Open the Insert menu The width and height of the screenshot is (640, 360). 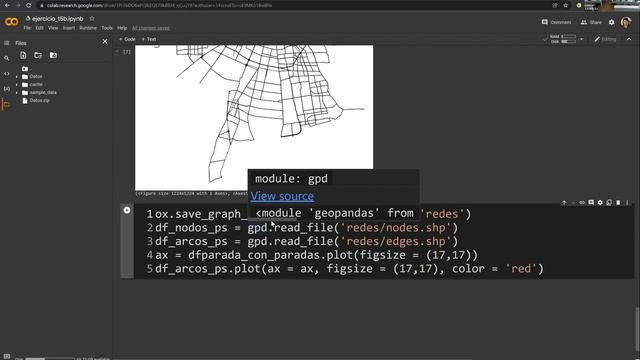pyautogui.click(x=69, y=28)
